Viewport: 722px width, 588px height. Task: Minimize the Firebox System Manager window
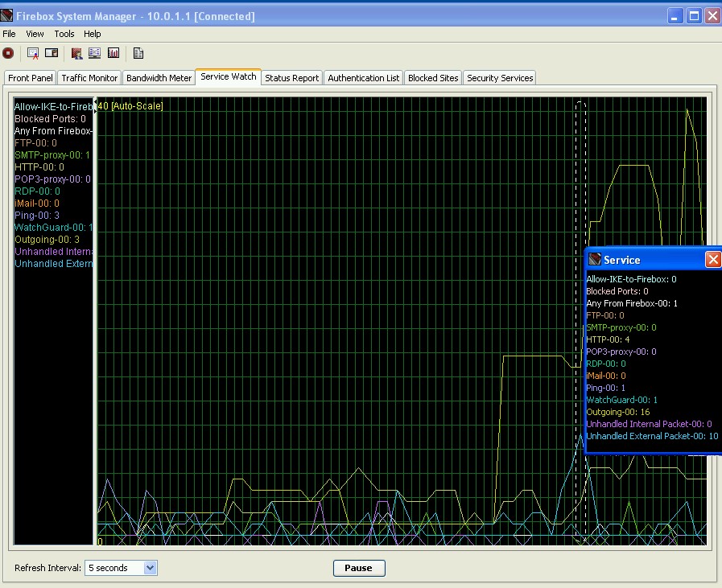coord(675,16)
